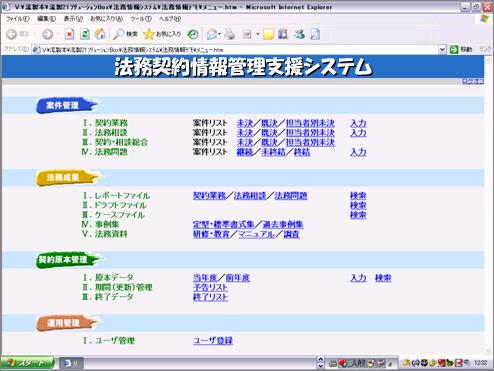Image resolution: width=494 pixels, height=371 pixels.
Task: Open 当年度 link for 原本データ
Action: tap(205, 278)
